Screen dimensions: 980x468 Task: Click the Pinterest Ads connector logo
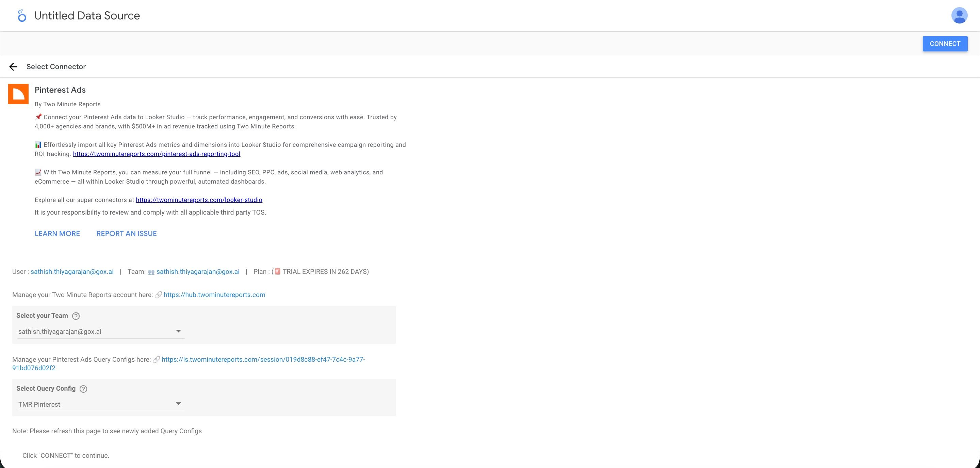pos(18,94)
